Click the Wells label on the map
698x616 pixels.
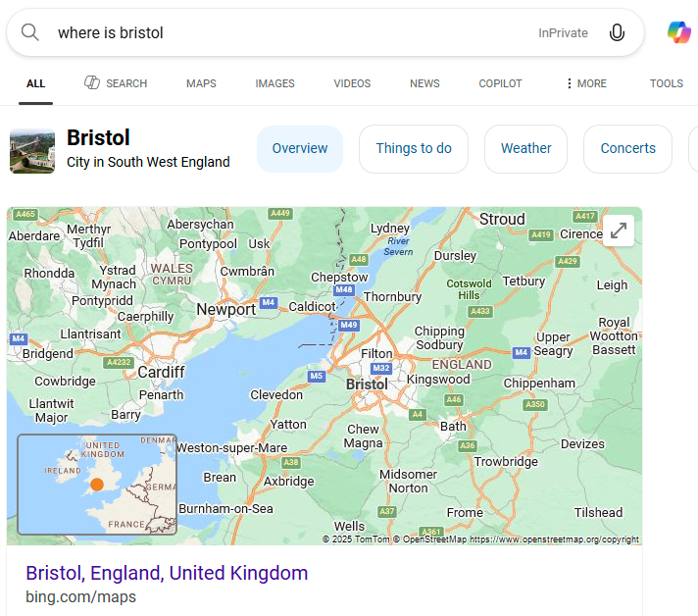(x=349, y=527)
